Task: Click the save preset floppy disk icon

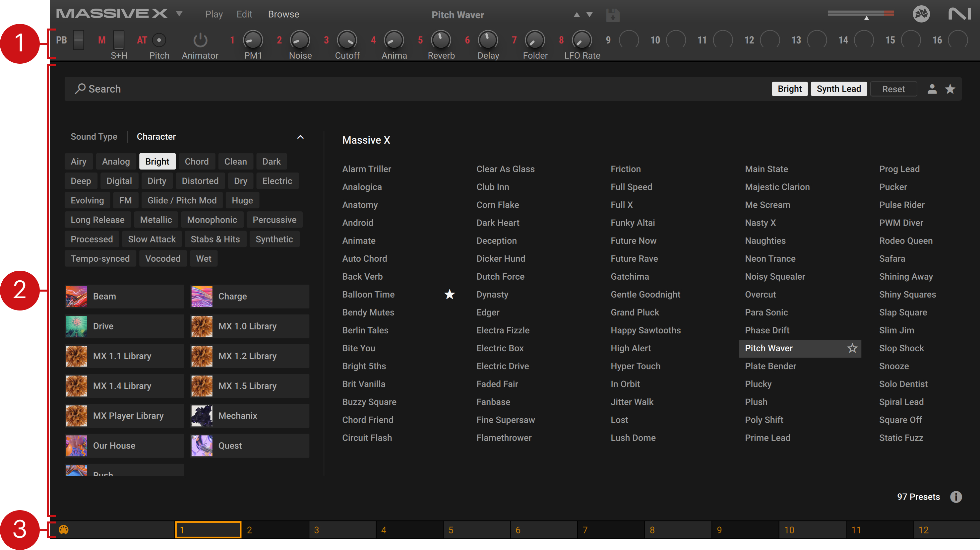Action: coord(613,15)
